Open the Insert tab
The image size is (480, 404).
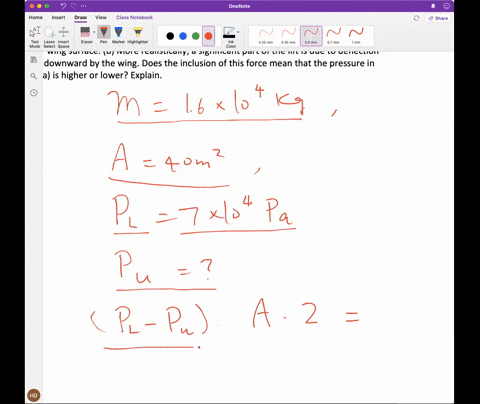pyautogui.click(x=58, y=17)
